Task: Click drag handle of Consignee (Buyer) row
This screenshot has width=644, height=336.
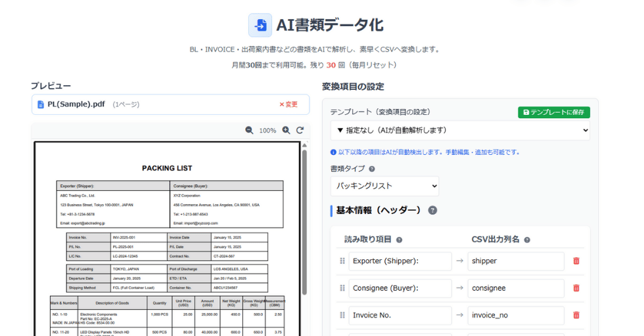Action: (342, 288)
